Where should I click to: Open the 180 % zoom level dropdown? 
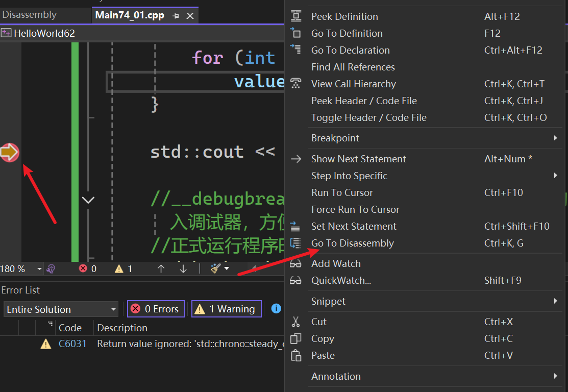39,269
